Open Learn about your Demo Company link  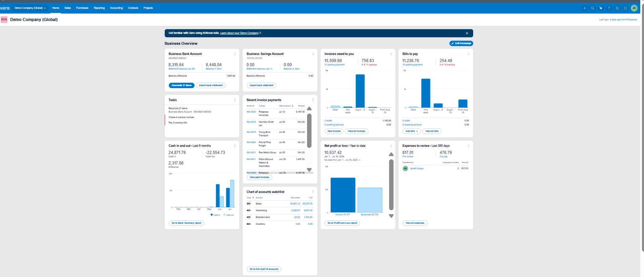pos(240,33)
